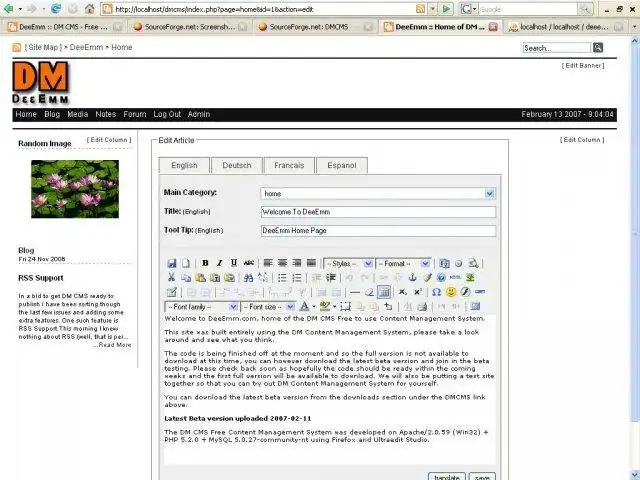Toggle Bold formatting
Screen dimensions: 640x480
point(205,263)
